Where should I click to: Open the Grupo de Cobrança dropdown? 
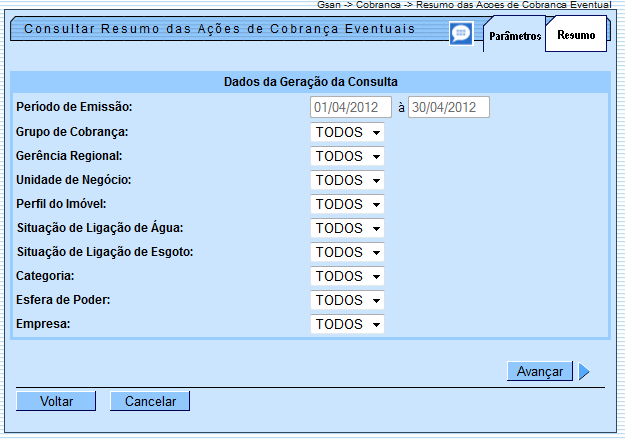pyautogui.click(x=347, y=132)
